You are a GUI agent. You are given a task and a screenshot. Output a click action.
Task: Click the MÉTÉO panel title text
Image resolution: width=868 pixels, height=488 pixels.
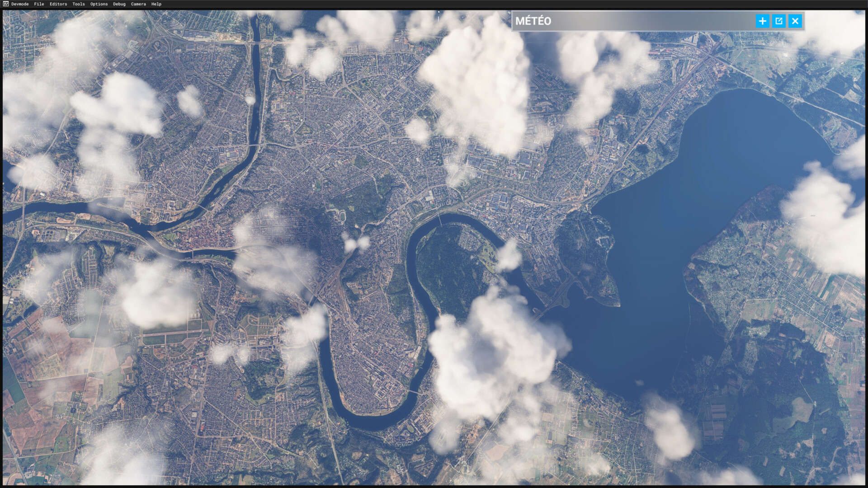[x=533, y=21]
